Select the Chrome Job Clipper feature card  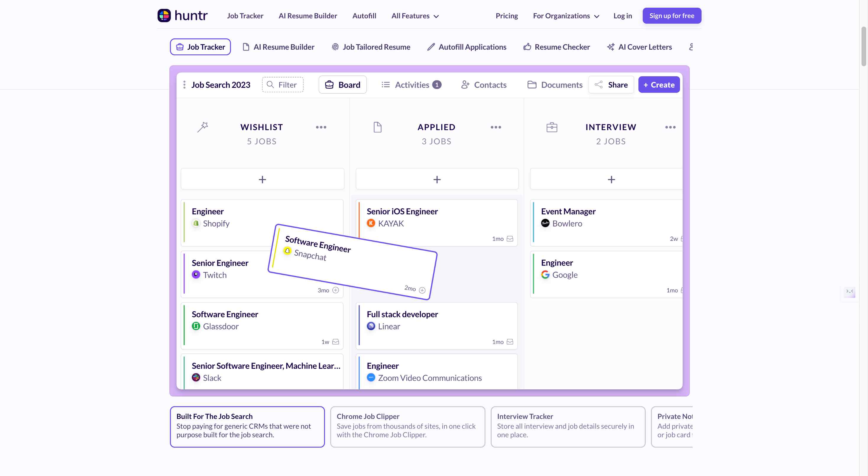(407, 427)
